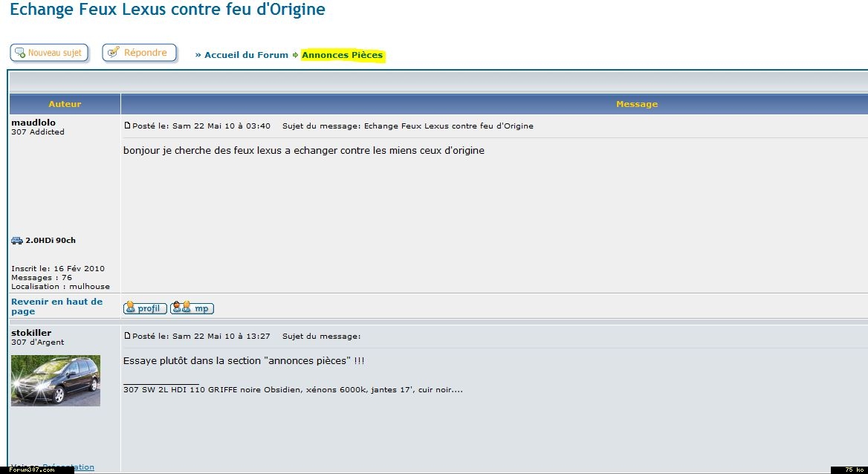Screen dimensions: 868x474
Task: Click the post icon beside maudlolo's post date
Action: [127, 126]
